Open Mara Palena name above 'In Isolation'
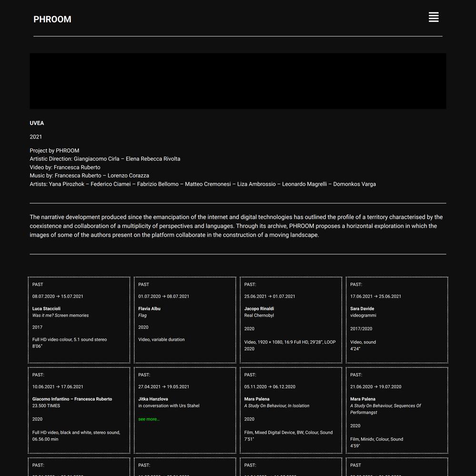 pos(257,399)
